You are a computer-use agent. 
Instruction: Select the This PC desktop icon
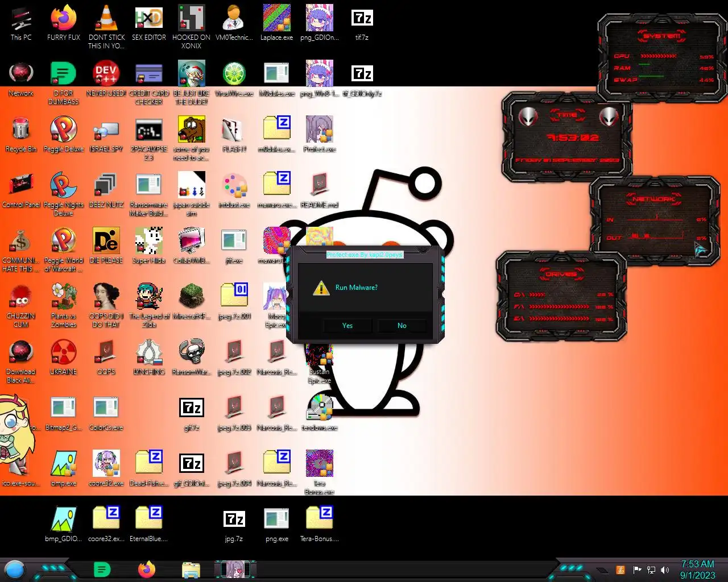tap(21, 23)
